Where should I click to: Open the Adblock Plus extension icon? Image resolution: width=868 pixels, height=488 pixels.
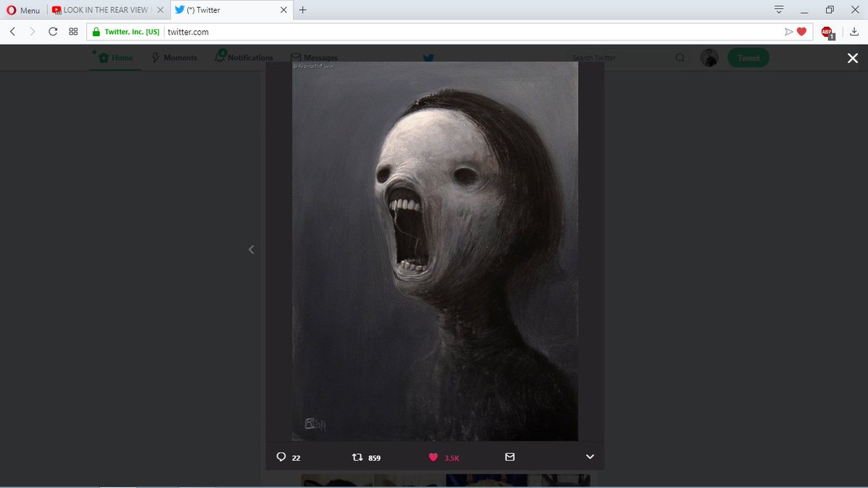click(827, 32)
